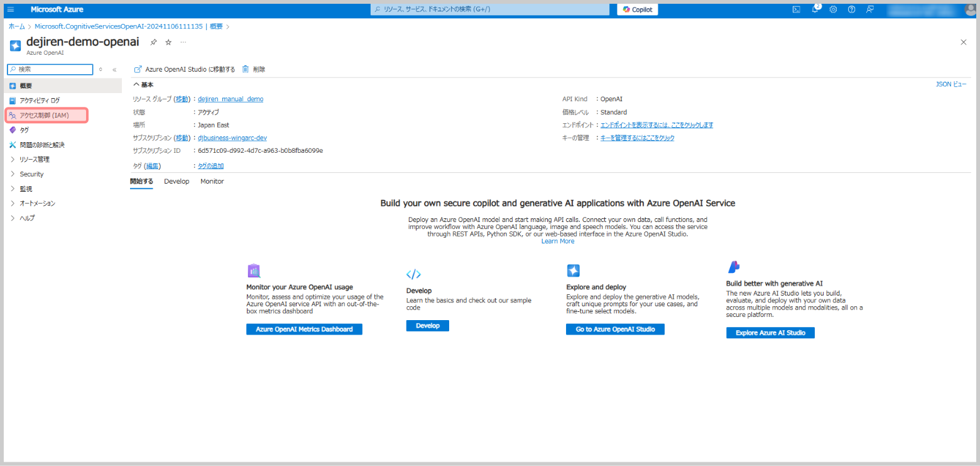
Task: Click the Develop code brackets icon
Action: point(413,274)
